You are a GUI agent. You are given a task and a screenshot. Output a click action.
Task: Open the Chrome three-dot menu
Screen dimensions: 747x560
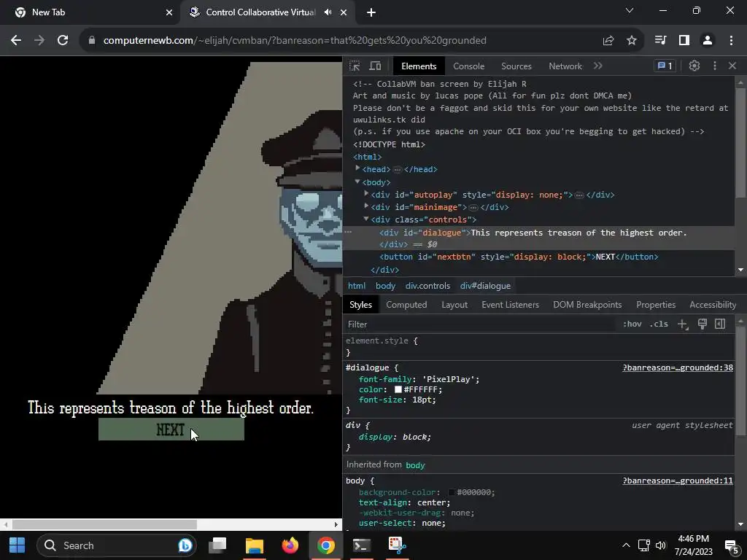pyautogui.click(x=731, y=41)
